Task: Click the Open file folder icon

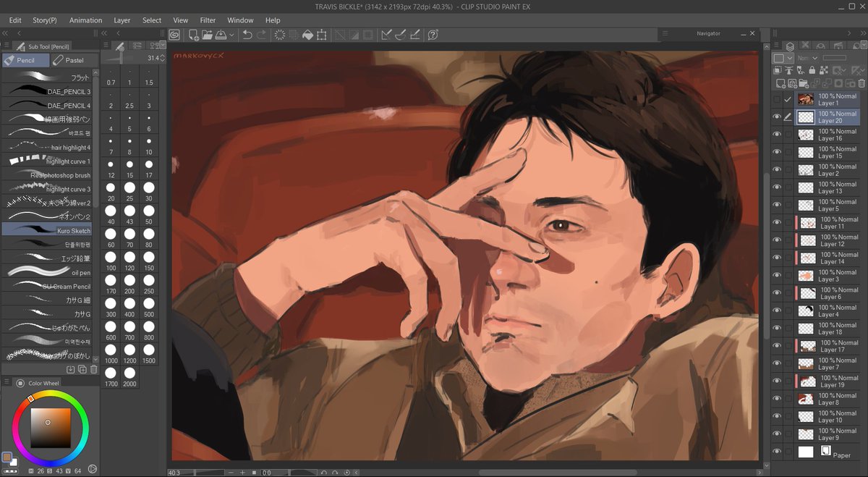Action: click(x=207, y=35)
